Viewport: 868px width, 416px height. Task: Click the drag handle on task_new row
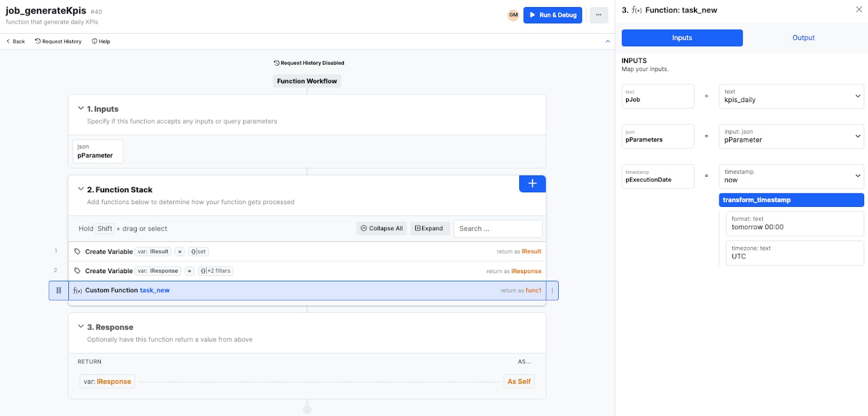click(59, 291)
